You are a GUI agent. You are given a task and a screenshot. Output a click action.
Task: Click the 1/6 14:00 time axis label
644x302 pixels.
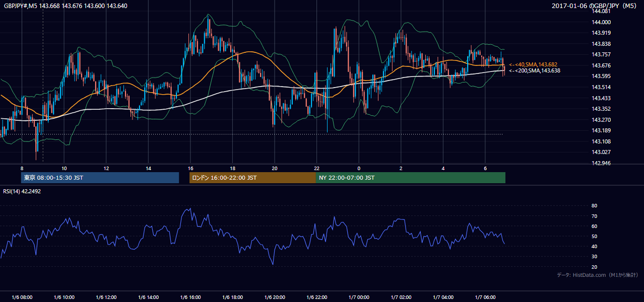tap(148, 297)
